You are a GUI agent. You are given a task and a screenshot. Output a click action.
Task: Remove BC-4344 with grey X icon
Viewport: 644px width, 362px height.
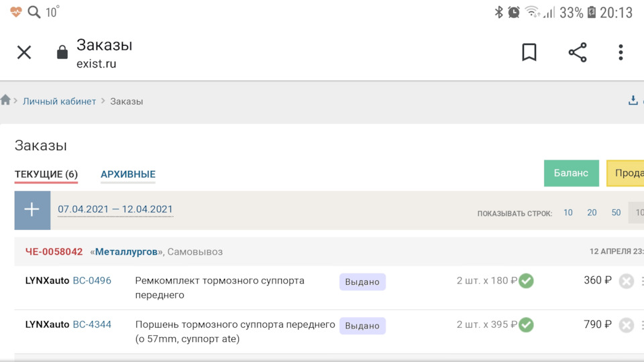tap(627, 326)
